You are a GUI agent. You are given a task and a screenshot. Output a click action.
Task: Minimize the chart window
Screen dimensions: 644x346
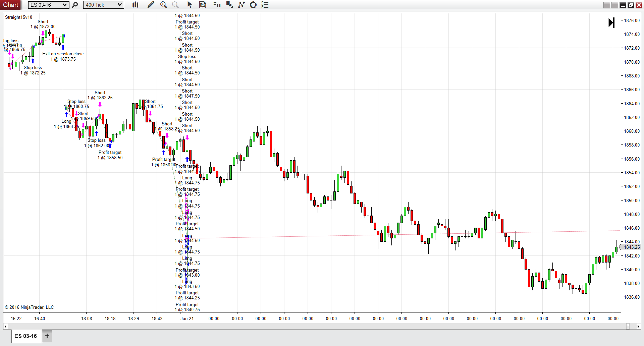(x=623, y=5)
